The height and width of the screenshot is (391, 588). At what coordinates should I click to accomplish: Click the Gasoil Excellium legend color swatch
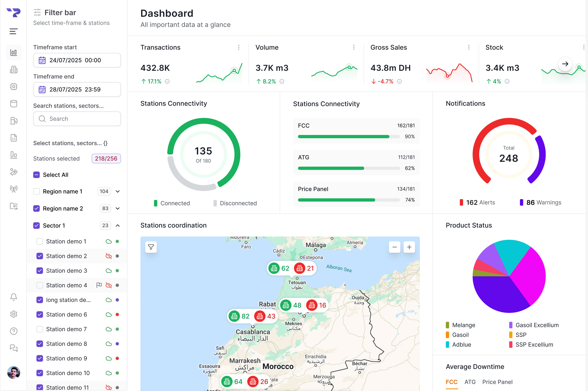click(510, 325)
